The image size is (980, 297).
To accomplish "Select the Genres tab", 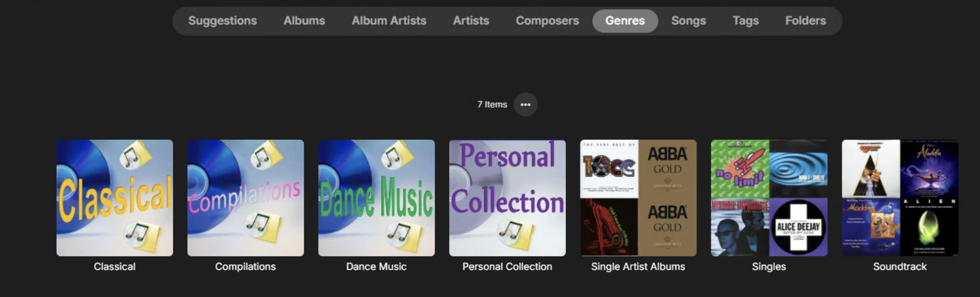I will click(x=625, y=20).
